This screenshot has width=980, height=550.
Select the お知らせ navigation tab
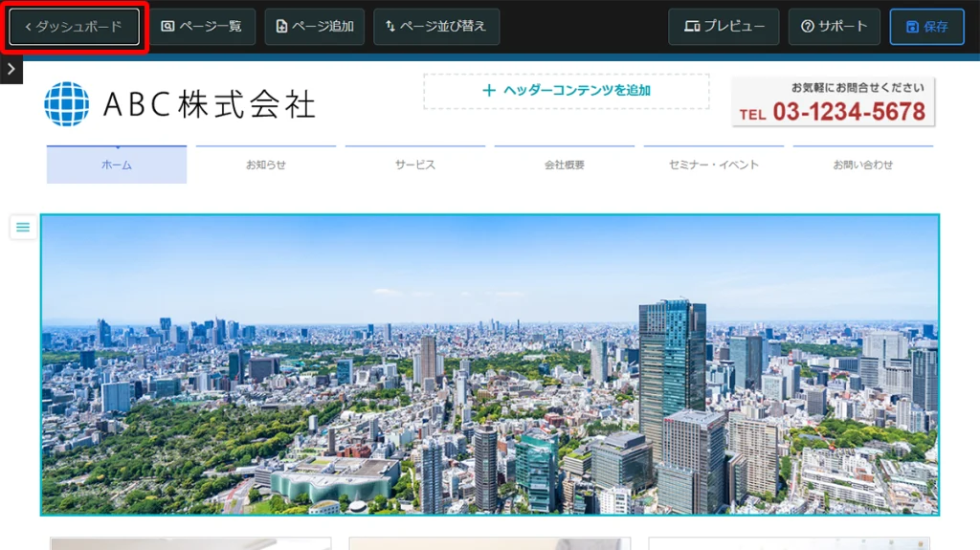(266, 165)
